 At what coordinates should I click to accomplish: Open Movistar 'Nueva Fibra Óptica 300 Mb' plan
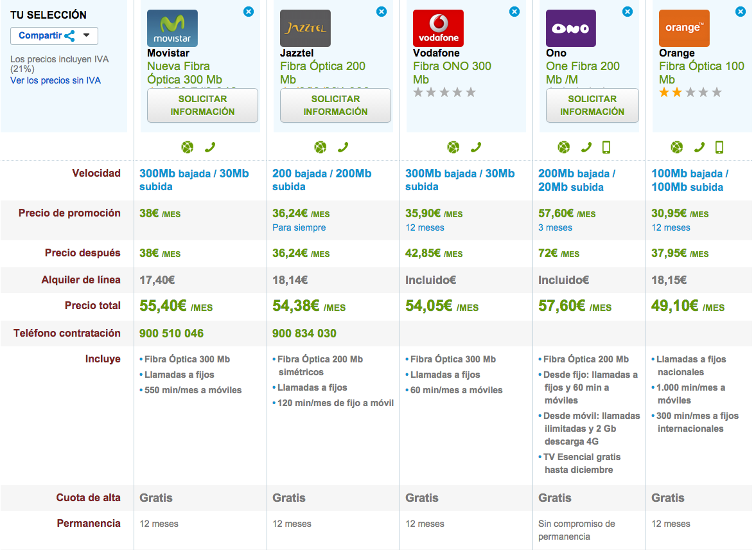[184, 73]
